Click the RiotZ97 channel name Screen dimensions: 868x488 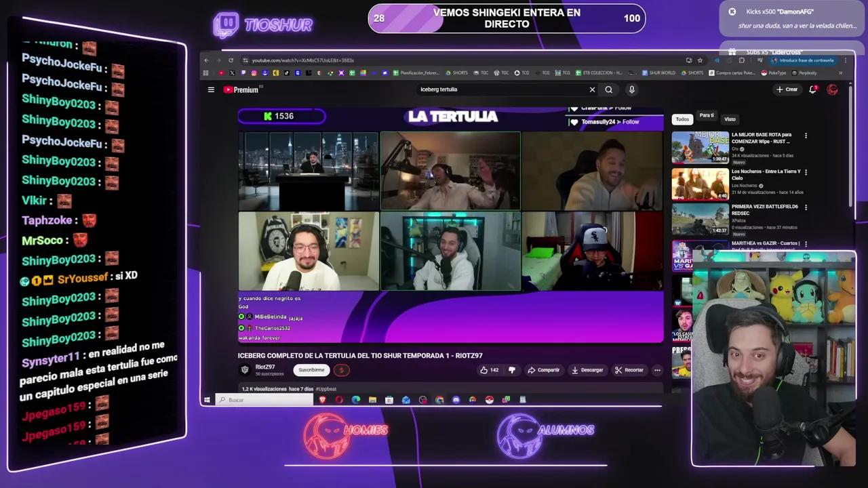point(265,367)
